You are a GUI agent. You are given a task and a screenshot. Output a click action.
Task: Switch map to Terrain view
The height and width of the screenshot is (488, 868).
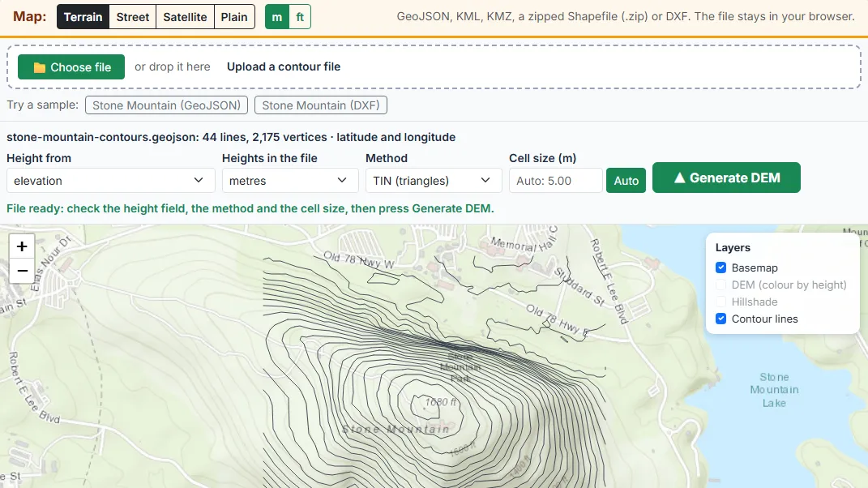83,16
